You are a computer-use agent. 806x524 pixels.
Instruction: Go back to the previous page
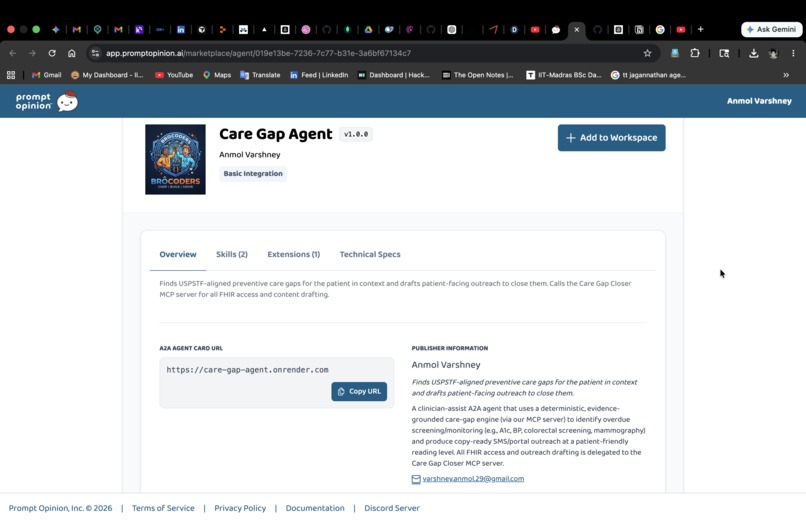click(13, 53)
